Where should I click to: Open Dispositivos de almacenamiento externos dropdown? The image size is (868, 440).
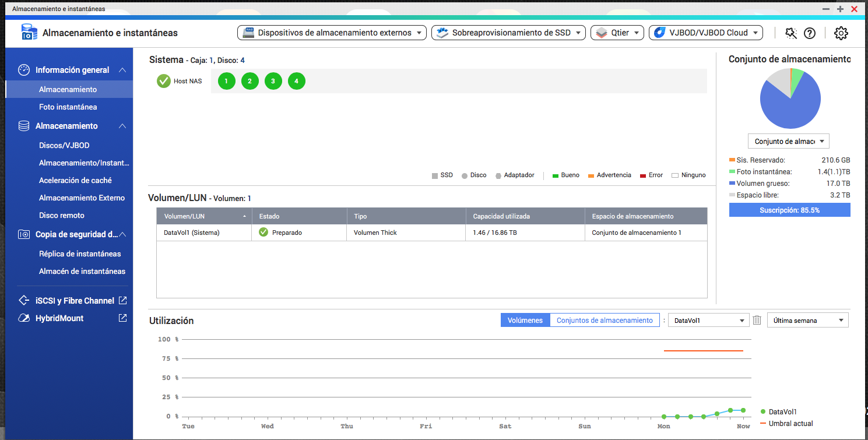[x=332, y=33]
